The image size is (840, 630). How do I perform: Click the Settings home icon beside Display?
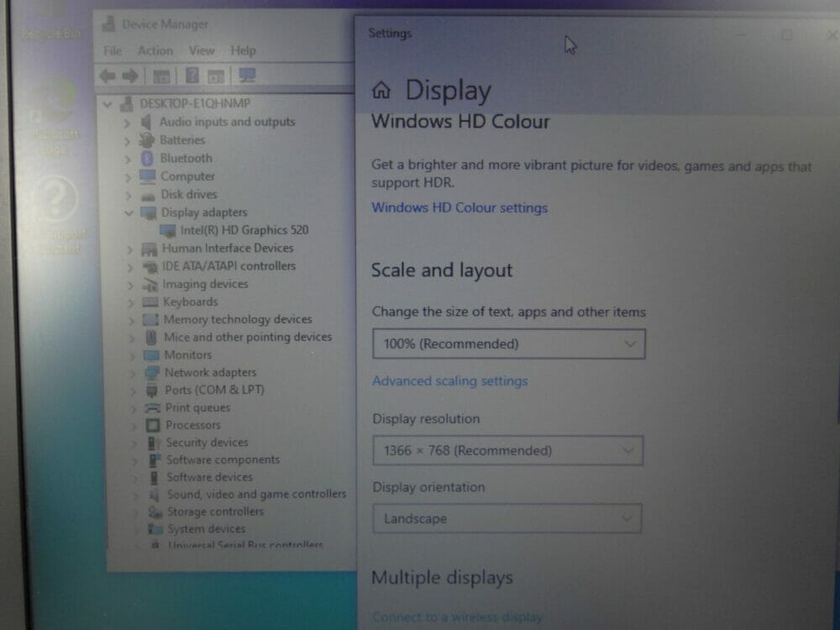tap(381, 90)
